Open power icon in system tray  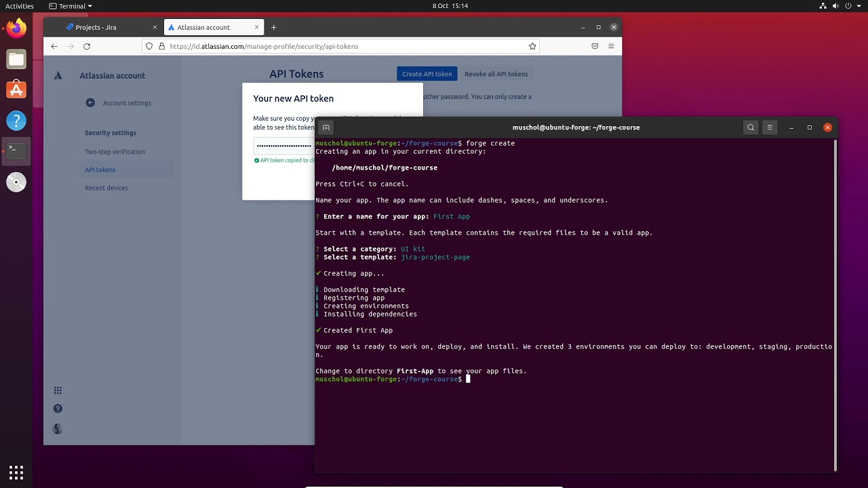[848, 6]
